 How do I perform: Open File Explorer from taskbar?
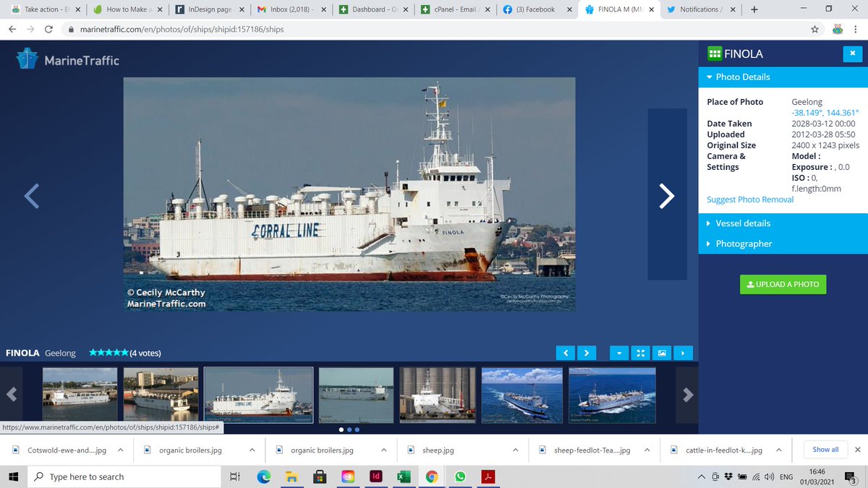point(292,476)
